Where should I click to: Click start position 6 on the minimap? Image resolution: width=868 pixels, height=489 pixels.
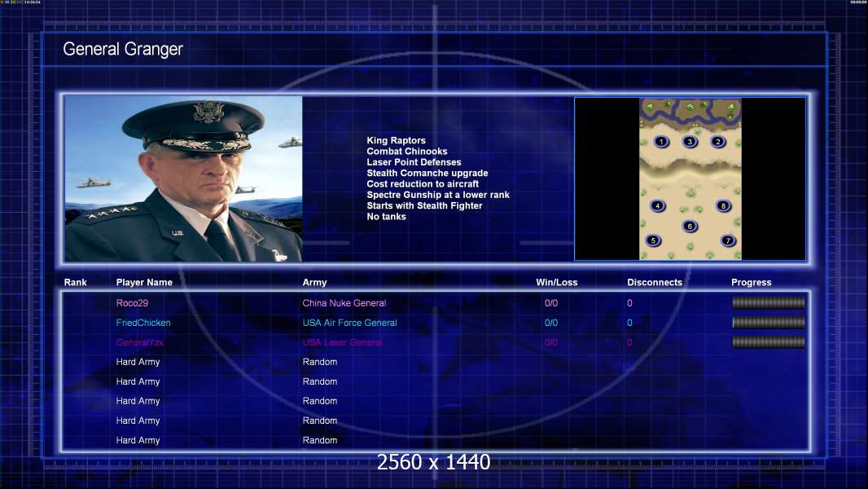click(690, 226)
